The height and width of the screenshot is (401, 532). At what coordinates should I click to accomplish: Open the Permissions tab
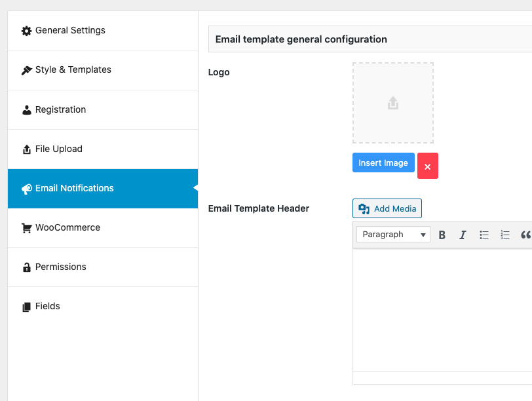103,267
